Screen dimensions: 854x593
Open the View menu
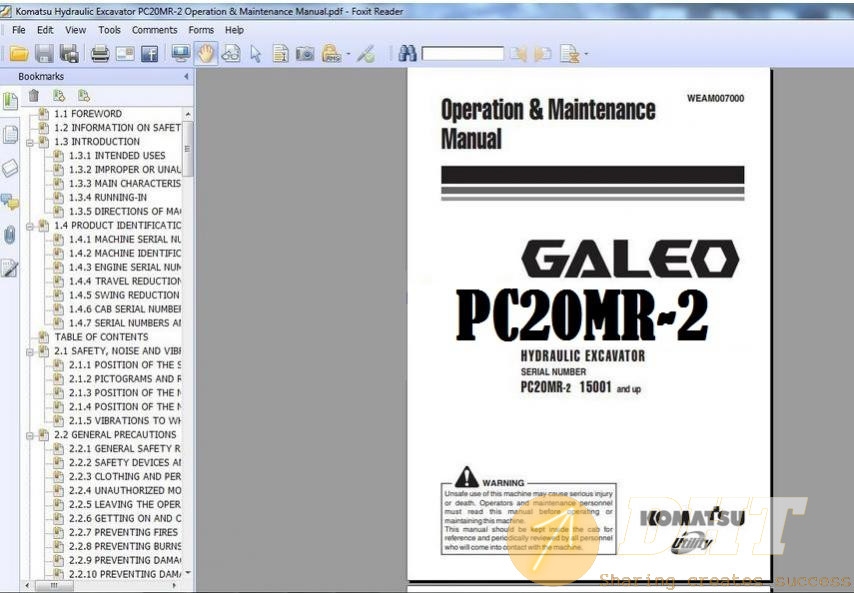(x=76, y=30)
